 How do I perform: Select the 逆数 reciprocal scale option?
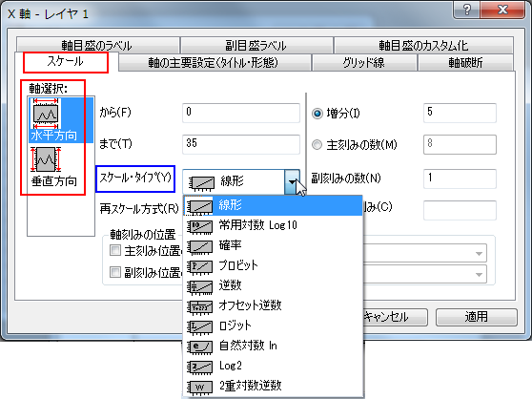pos(273,285)
